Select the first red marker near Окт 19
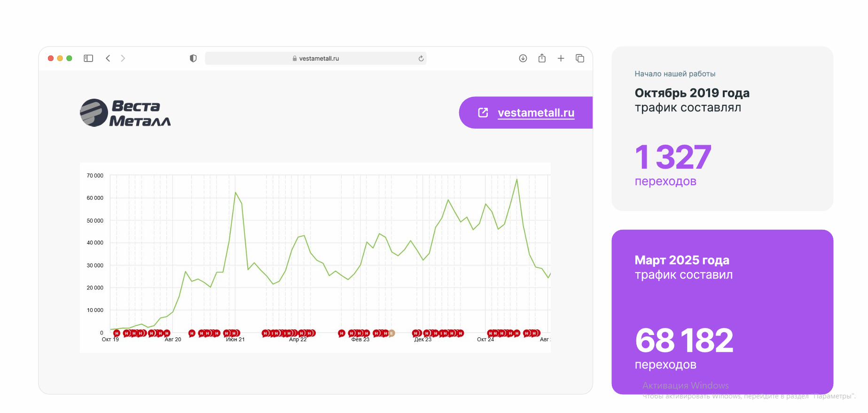This screenshot has width=868, height=413. pos(117,333)
